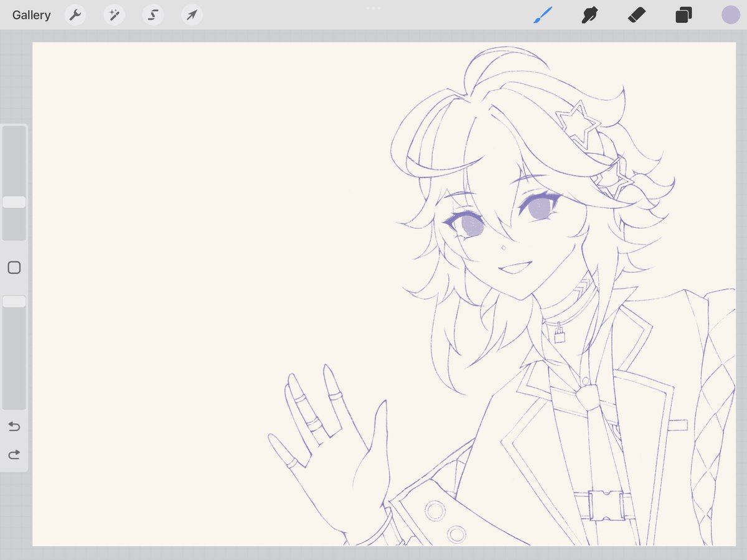Open the lavender color picker swatch
Viewport: 747px width, 560px height.
(730, 15)
